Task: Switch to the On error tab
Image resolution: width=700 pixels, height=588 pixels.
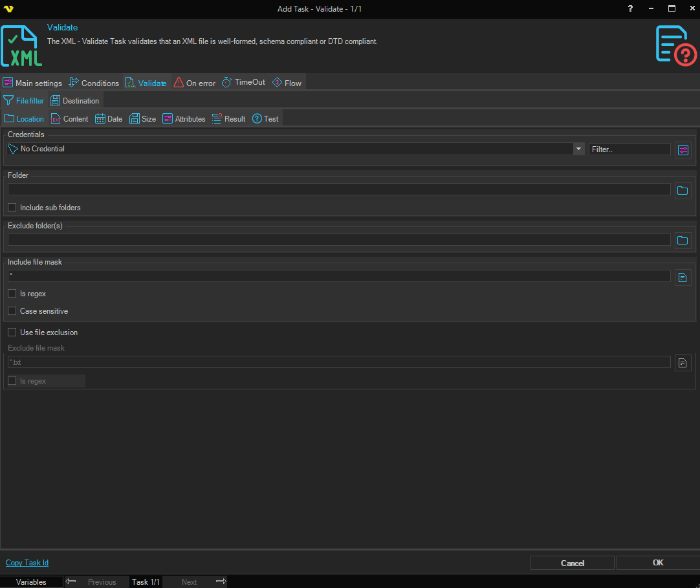Action: pyautogui.click(x=195, y=83)
